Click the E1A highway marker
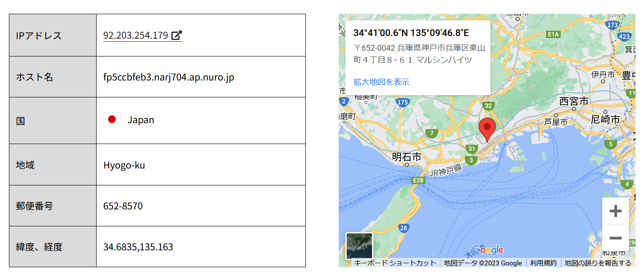The height and width of the screenshot is (273, 644). [553, 34]
